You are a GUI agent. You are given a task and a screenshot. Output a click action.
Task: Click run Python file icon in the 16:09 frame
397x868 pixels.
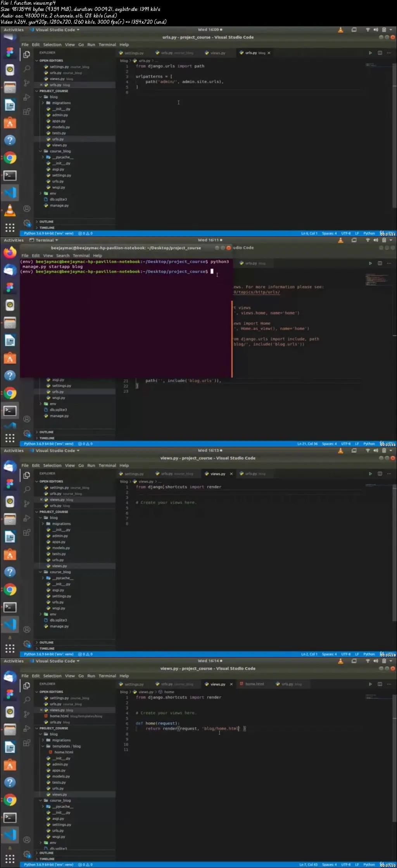point(370,53)
